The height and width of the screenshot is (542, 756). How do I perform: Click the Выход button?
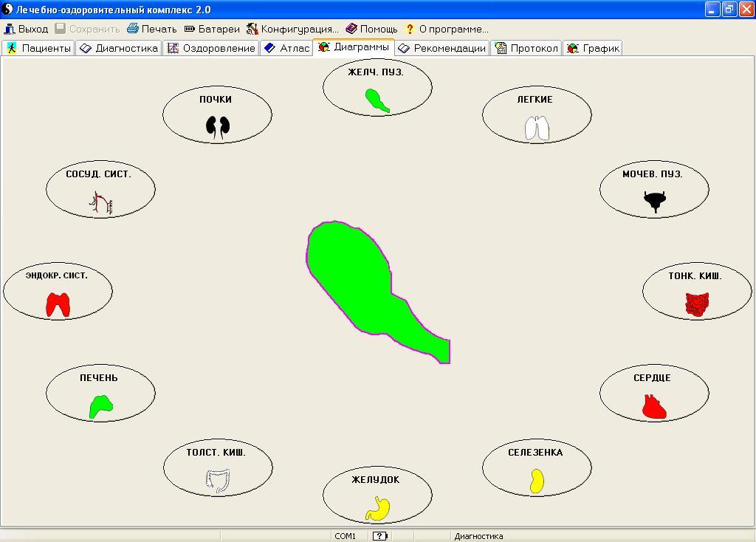coord(26,29)
